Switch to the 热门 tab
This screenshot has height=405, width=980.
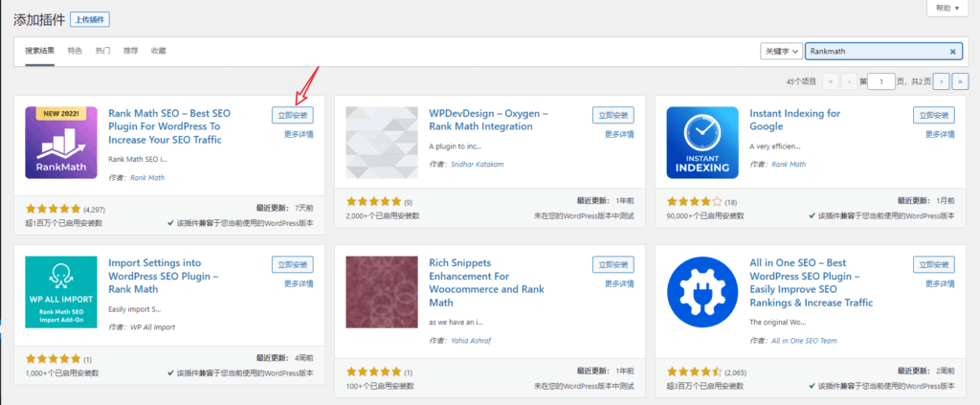coord(103,52)
